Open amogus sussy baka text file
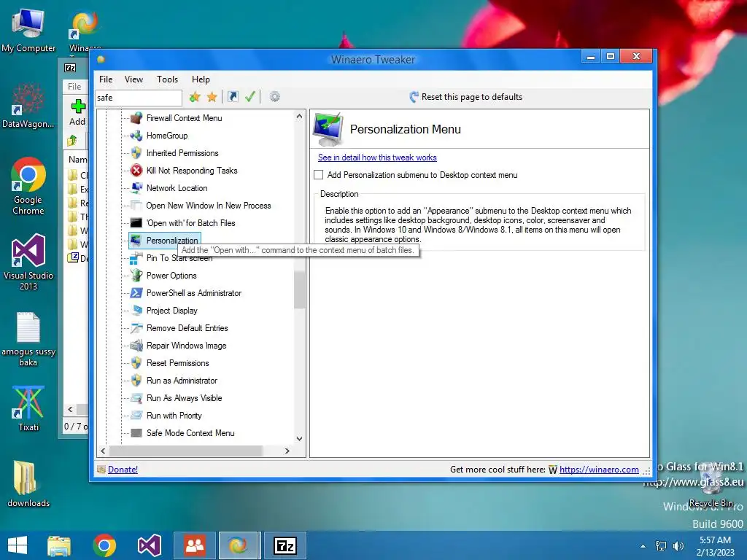This screenshot has width=747, height=560. (28, 339)
